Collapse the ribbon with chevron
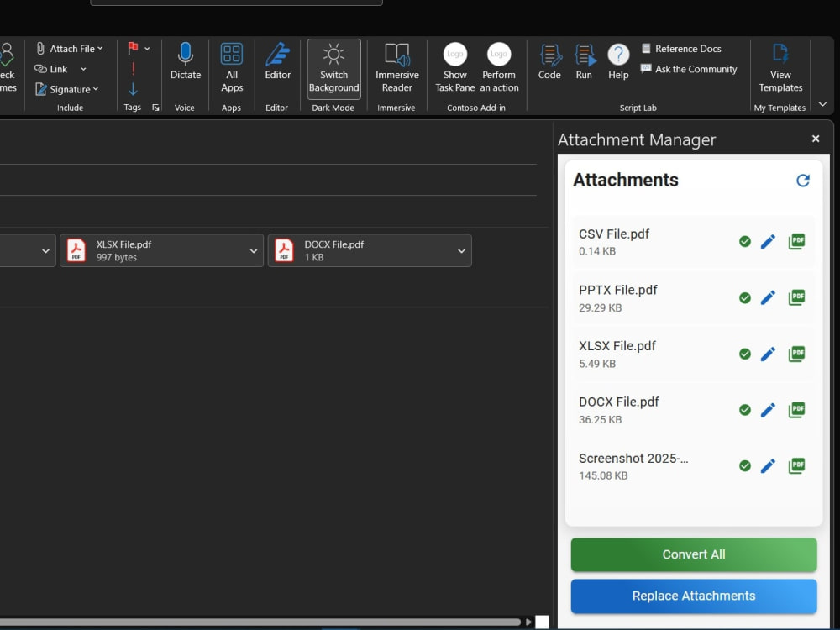 [823, 104]
